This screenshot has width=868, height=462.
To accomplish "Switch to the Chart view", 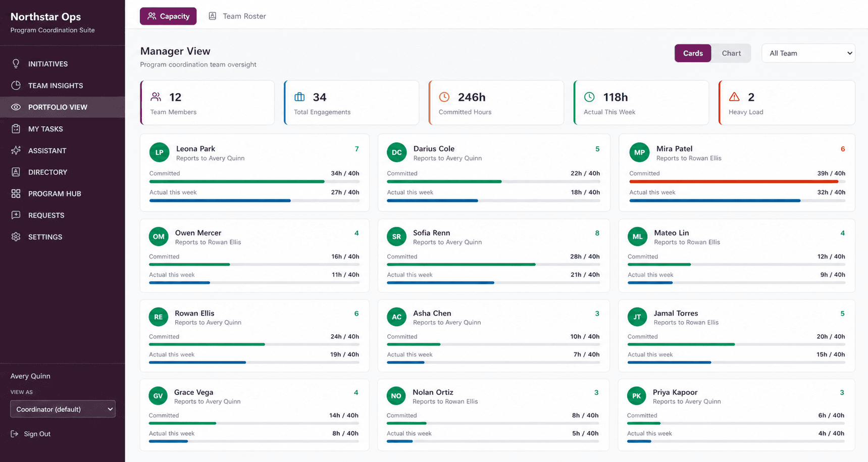I will (731, 53).
